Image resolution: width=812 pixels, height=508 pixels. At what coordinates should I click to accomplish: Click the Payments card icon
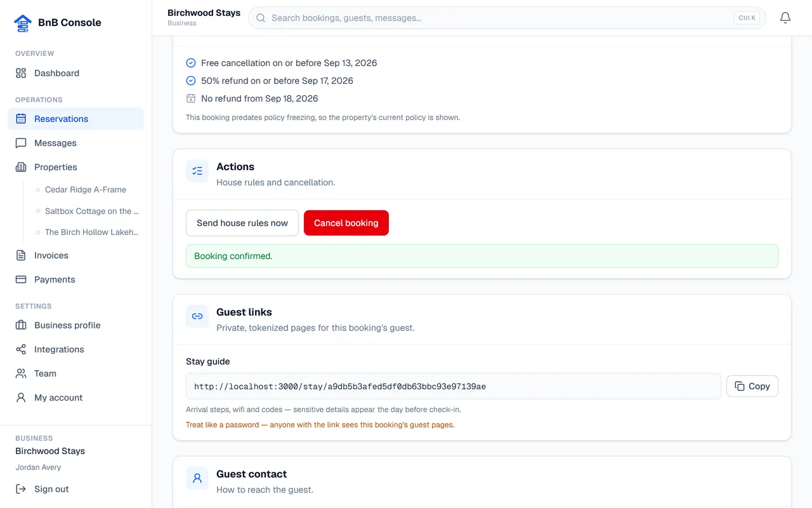coord(21,279)
